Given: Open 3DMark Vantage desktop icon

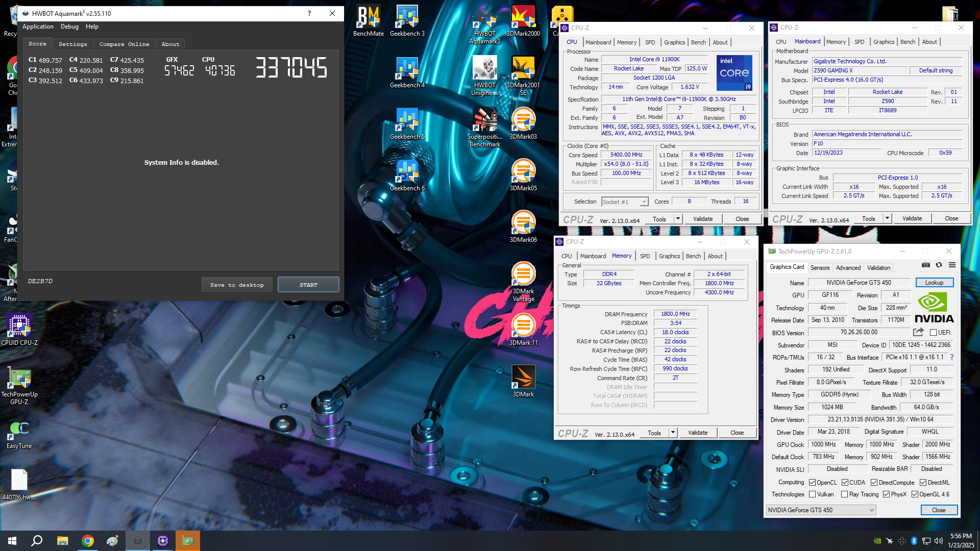Looking at the screenshot, I should click(523, 282).
